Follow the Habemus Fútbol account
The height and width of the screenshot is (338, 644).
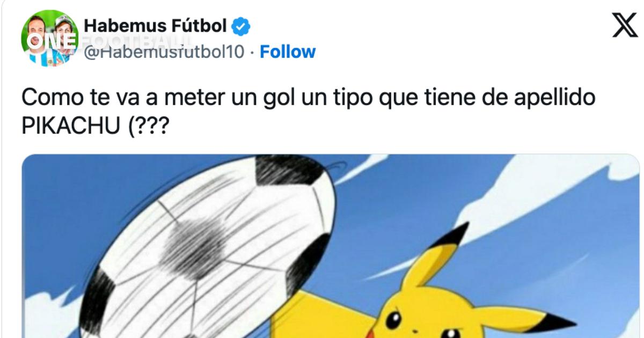(x=288, y=52)
